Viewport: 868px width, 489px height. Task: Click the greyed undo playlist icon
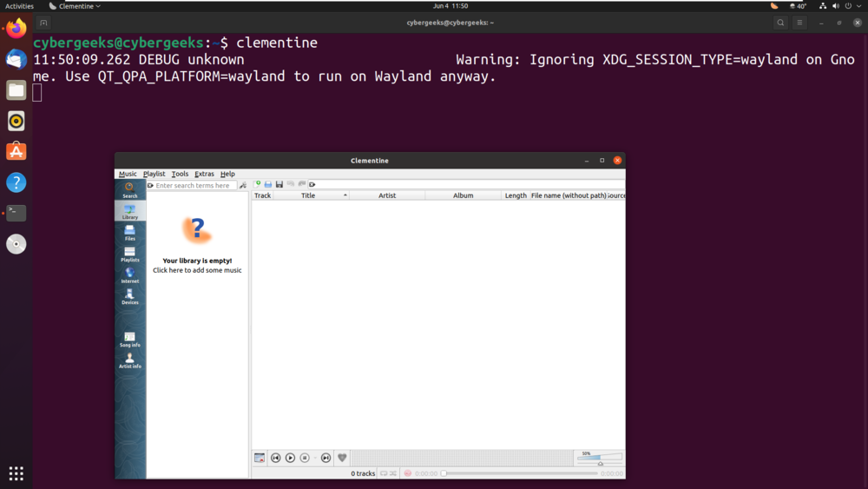[x=291, y=184]
